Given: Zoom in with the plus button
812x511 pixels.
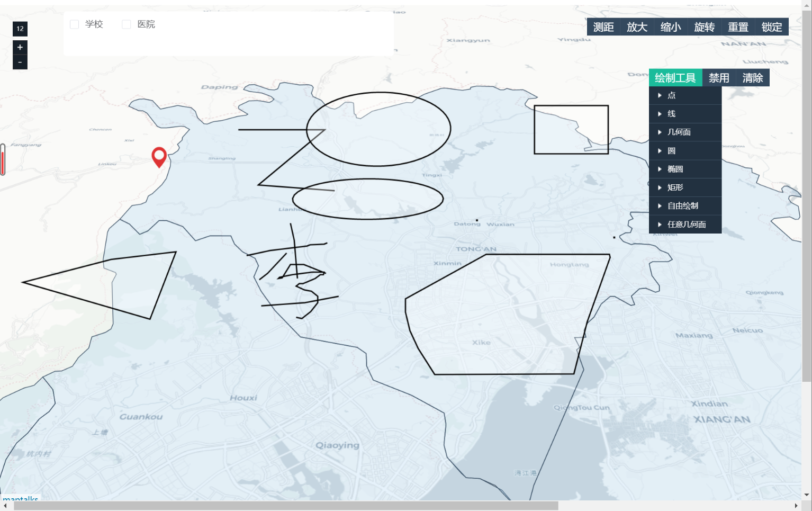Looking at the screenshot, I should 20,47.
